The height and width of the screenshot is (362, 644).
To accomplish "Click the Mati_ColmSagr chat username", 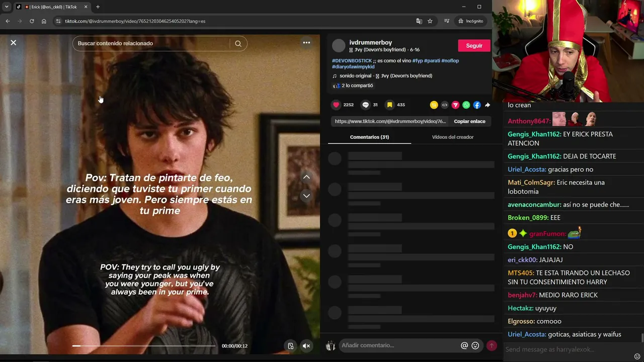I will click(x=531, y=183).
